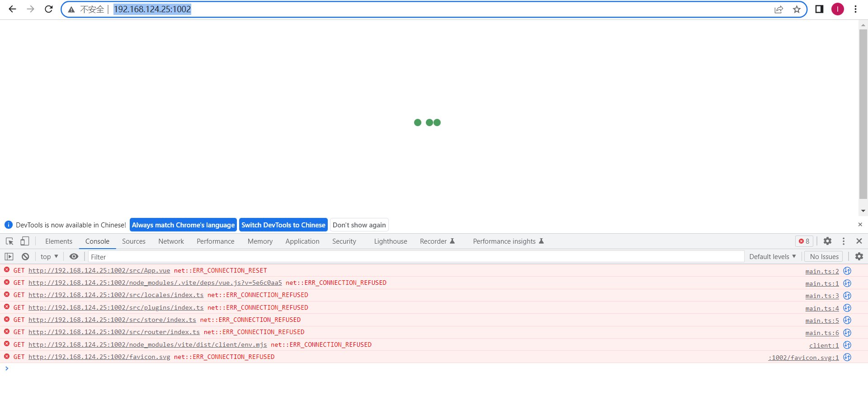The height and width of the screenshot is (415, 868).
Task: Toggle the device emulation toolbar
Action: click(x=25, y=241)
